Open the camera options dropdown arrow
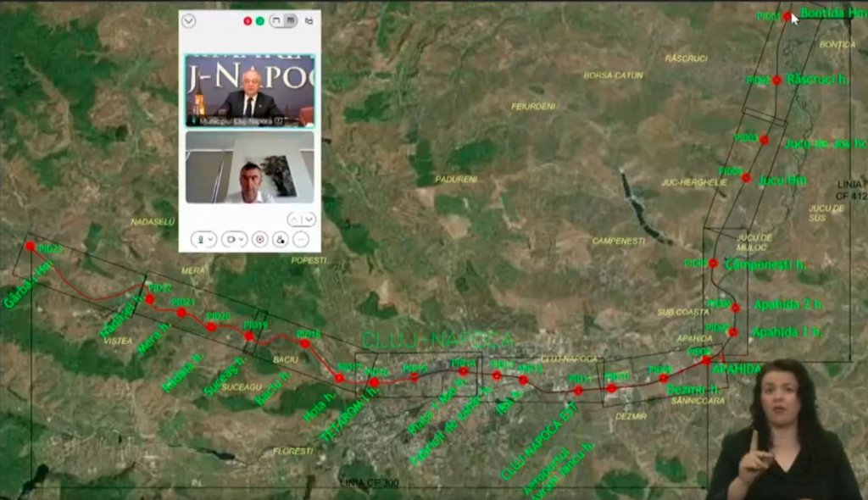The height and width of the screenshot is (500, 868). (242, 239)
